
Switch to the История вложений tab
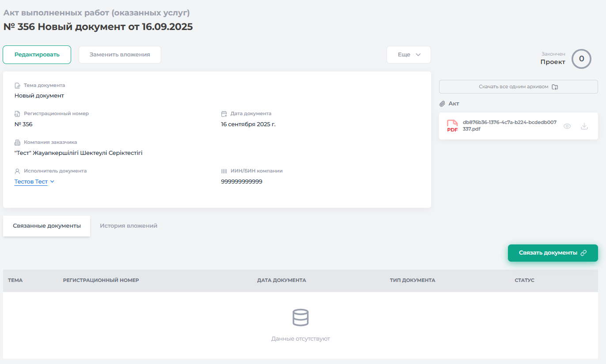tap(129, 226)
